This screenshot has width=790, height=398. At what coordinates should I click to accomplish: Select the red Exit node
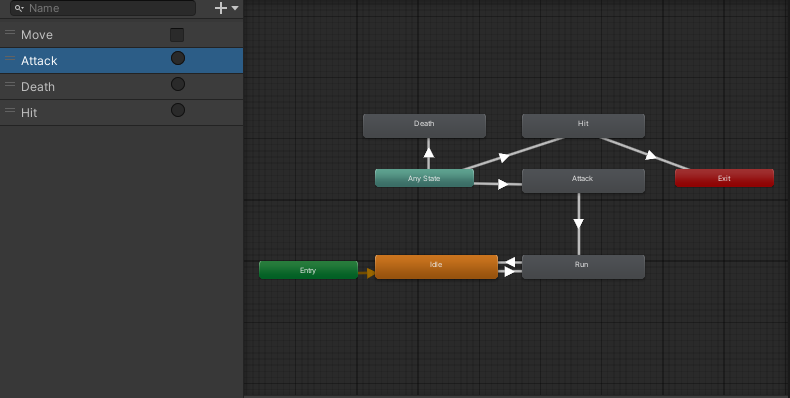[x=725, y=178]
